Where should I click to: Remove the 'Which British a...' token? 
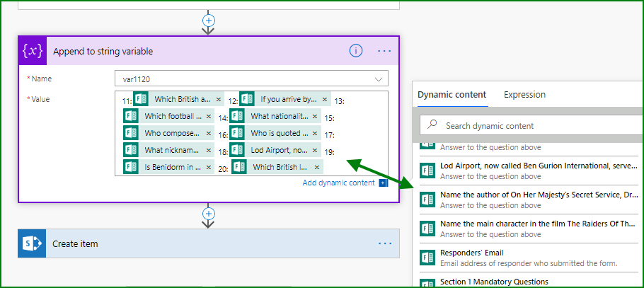point(219,100)
